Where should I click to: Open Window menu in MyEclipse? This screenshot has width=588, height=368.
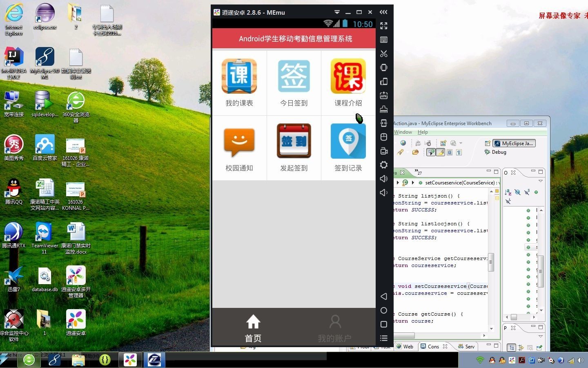click(403, 132)
